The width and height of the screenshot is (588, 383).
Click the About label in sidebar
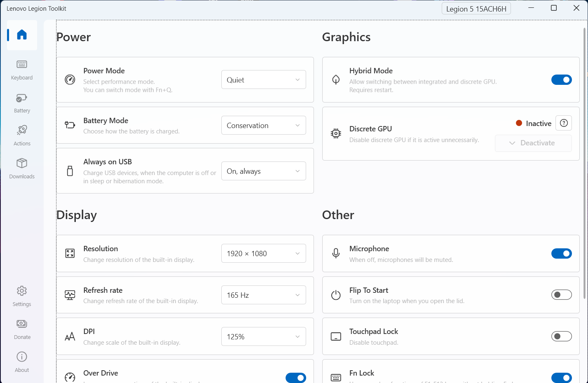point(22,370)
